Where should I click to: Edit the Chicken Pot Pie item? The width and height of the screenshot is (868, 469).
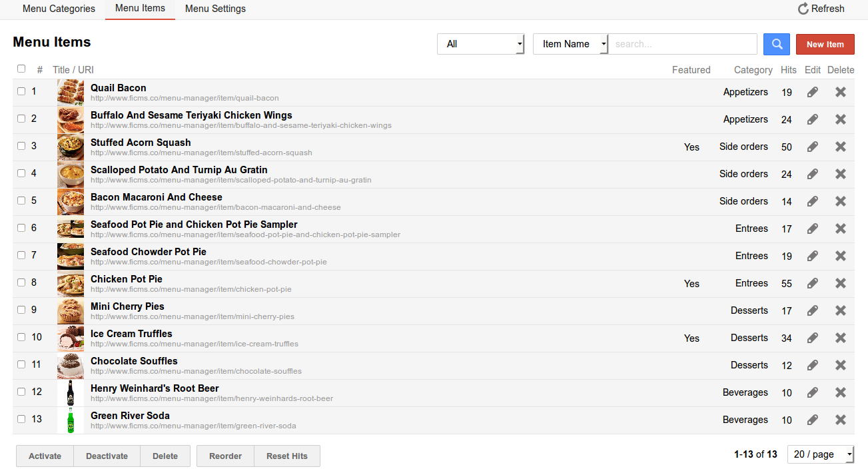pyautogui.click(x=812, y=284)
